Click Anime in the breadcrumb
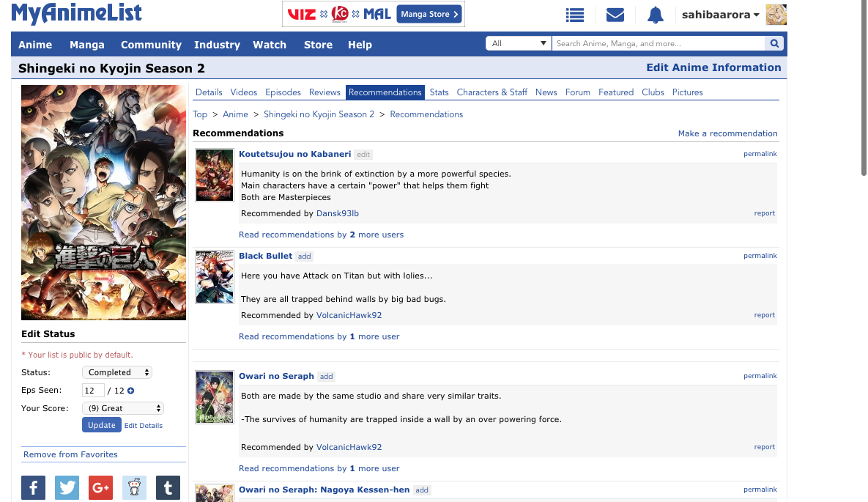Viewport: 868px width, 502px height. (x=235, y=114)
